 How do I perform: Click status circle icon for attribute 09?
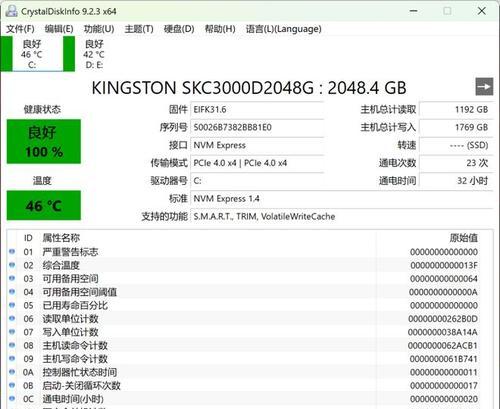[12, 358]
